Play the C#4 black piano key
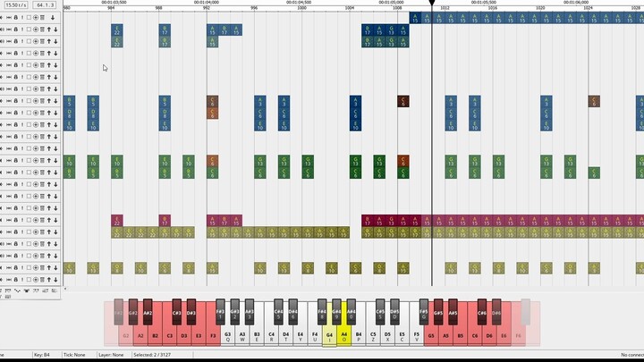This screenshot has width=644, height=362. 278,312
